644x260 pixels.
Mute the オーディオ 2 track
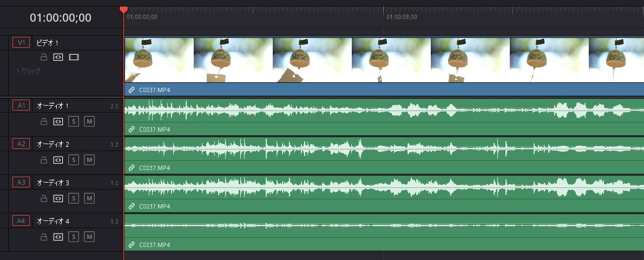(x=89, y=160)
